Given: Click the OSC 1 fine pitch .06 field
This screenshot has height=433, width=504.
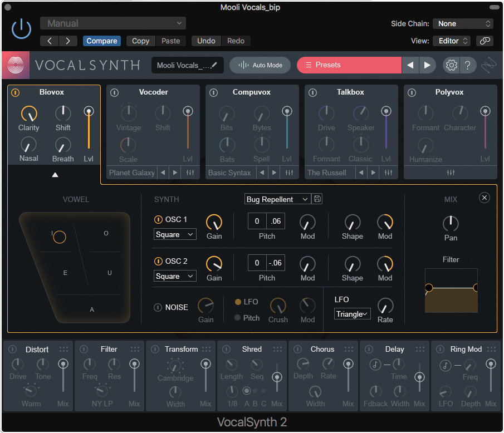Looking at the screenshot, I should pos(276,221).
